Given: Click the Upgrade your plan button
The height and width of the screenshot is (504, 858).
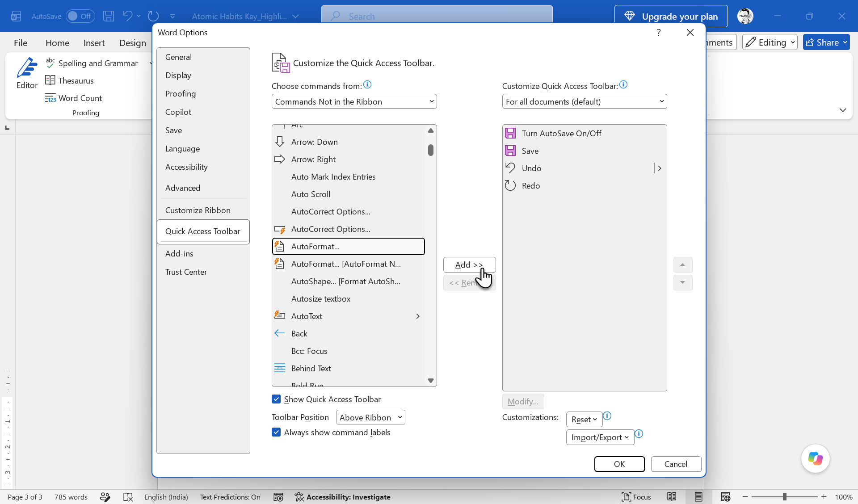Looking at the screenshot, I should coord(671,16).
